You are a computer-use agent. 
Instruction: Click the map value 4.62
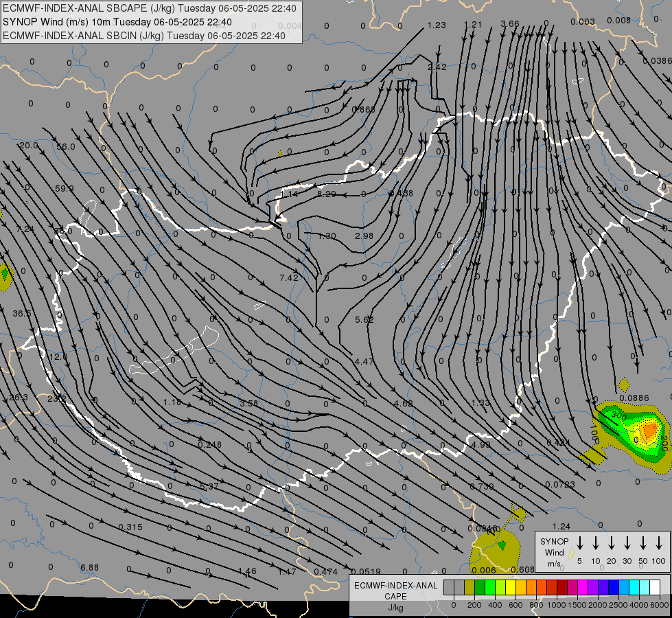(404, 404)
